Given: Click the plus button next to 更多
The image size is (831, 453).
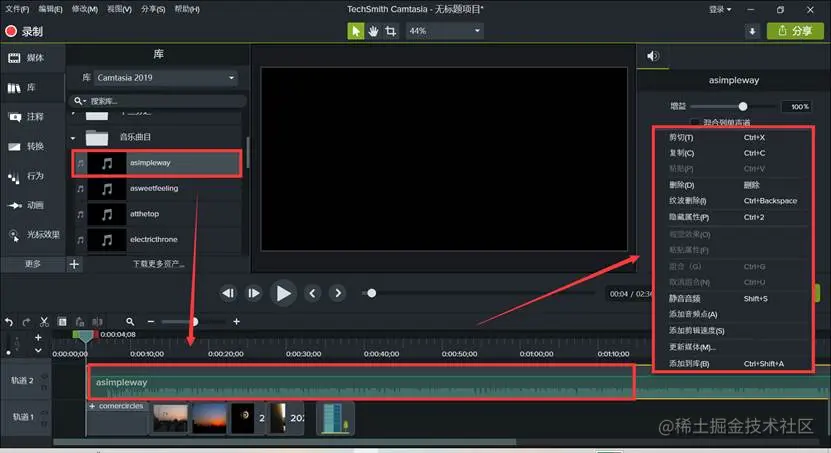Looking at the screenshot, I should (x=74, y=264).
